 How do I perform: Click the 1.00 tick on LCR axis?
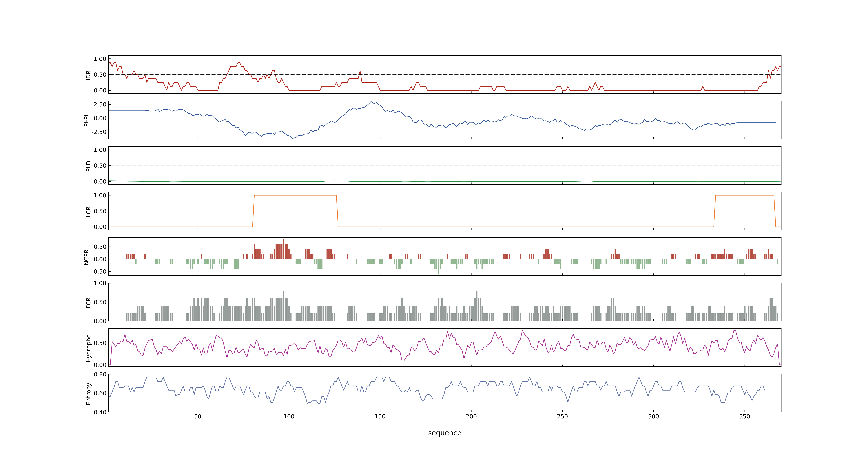100,195
